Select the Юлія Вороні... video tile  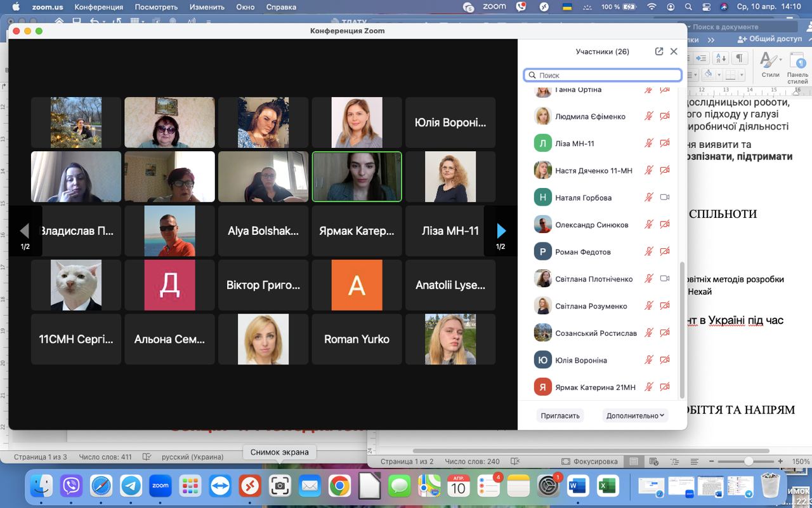click(450, 123)
